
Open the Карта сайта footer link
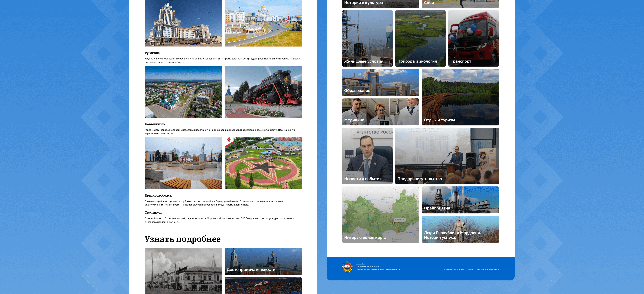click(x=360, y=264)
